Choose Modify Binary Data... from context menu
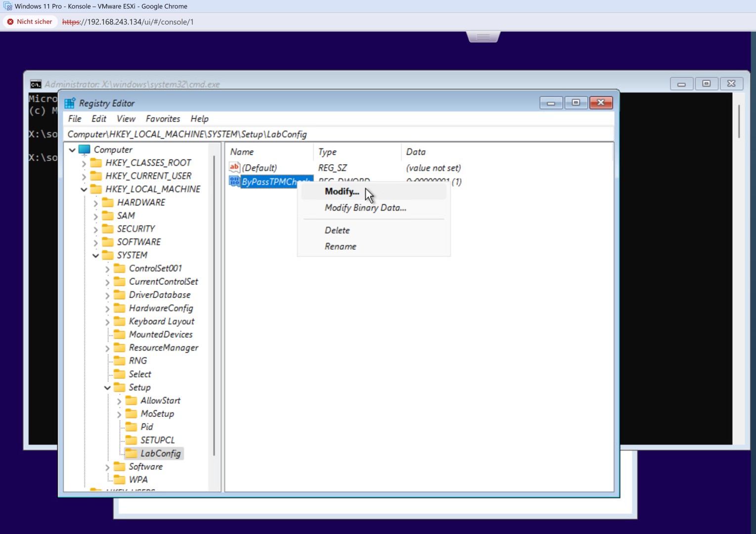The width and height of the screenshot is (756, 534). click(x=374, y=208)
